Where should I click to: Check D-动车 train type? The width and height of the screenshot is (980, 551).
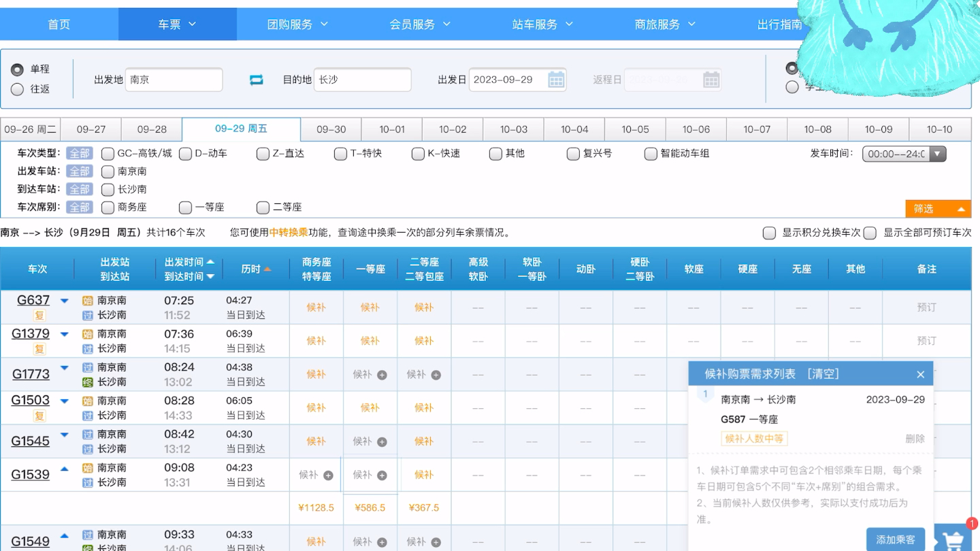point(185,154)
